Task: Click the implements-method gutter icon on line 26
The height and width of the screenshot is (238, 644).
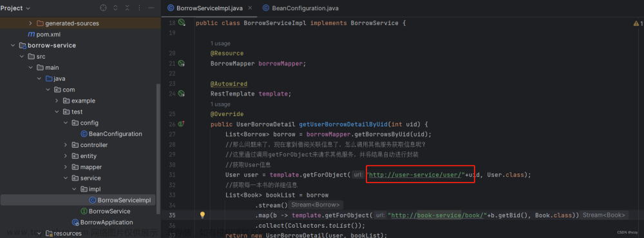Action: pyautogui.click(x=181, y=124)
